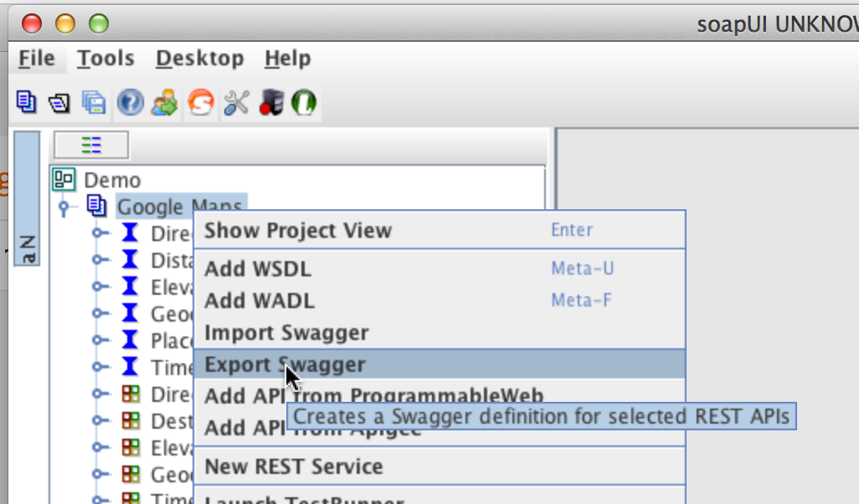
Task: Click colored grid icon beside second Dire row
Action: pos(131,393)
